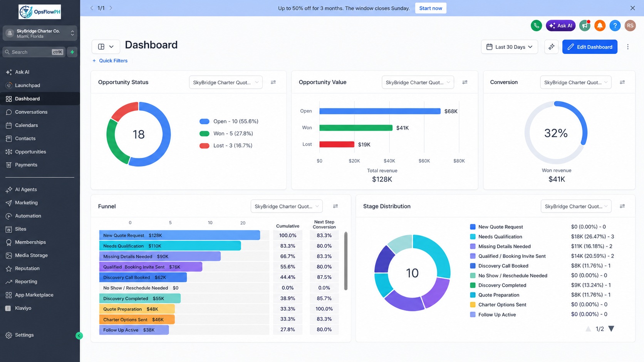644x362 pixels.
Task: Click the green lightning quick actions icon
Action: [x=72, y=52]
